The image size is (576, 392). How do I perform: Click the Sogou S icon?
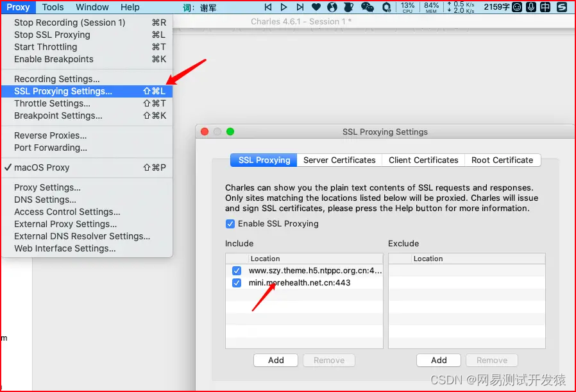pyautogui.click(x=562, y=7)
